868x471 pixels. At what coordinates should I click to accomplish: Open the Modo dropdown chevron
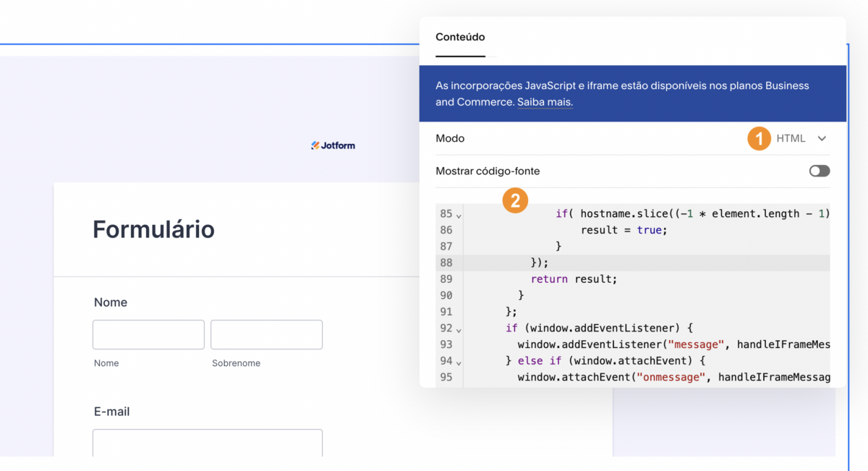tap(822, 139)
